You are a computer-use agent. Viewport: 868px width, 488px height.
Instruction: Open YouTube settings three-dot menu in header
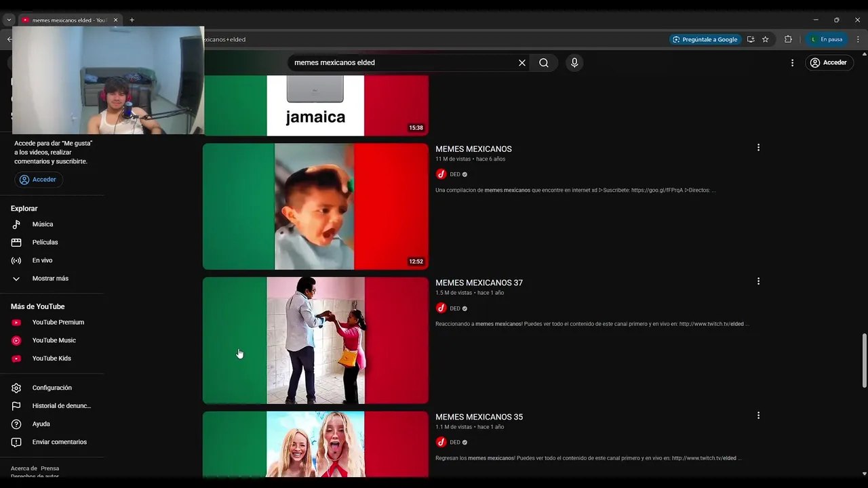tap(792, 62)
